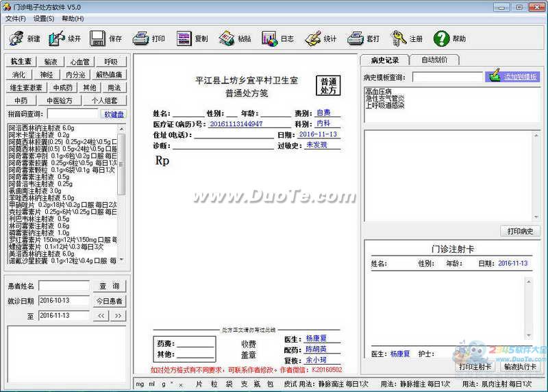
Task: Switch to the 自动划价 tab
Action: [434, 60]
